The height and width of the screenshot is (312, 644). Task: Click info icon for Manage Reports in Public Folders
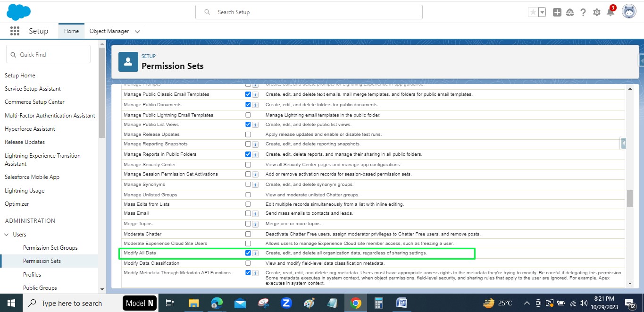(x=255, y=155)
